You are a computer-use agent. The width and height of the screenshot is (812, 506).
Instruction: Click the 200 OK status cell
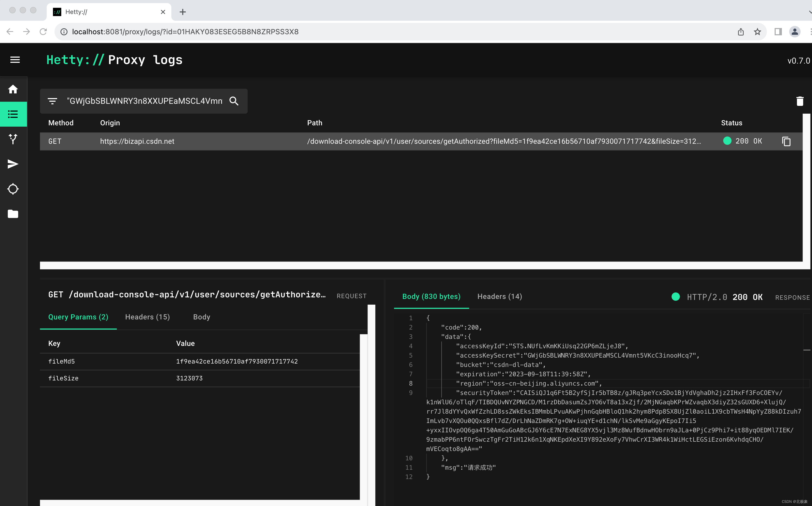click(742, 141)
